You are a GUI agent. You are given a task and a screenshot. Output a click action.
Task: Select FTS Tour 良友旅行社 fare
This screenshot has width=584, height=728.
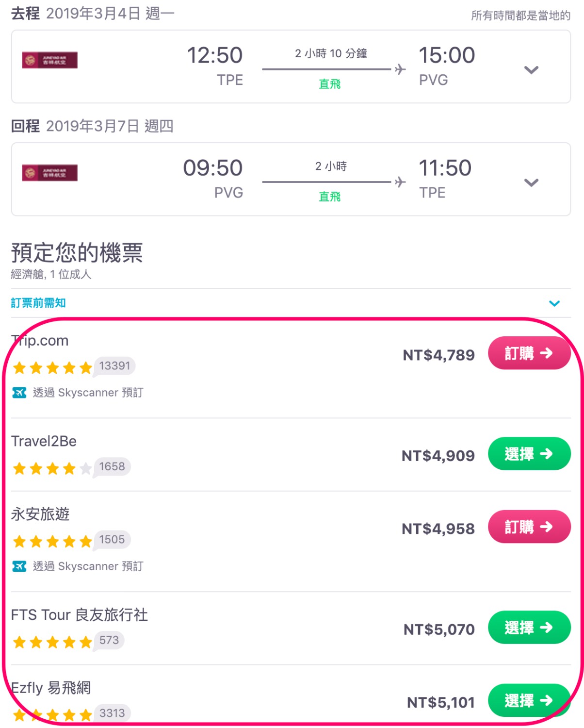[x=529, y=628]
